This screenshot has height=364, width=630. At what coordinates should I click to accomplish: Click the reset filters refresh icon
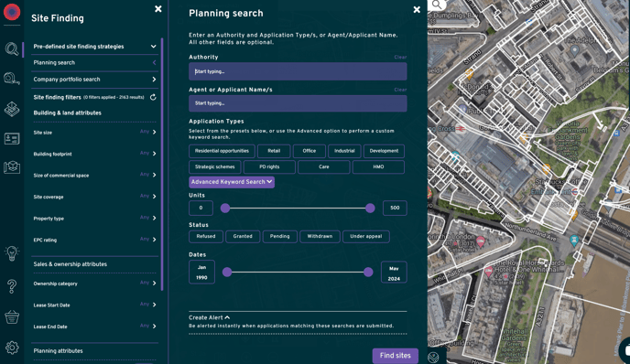(153, 97)
